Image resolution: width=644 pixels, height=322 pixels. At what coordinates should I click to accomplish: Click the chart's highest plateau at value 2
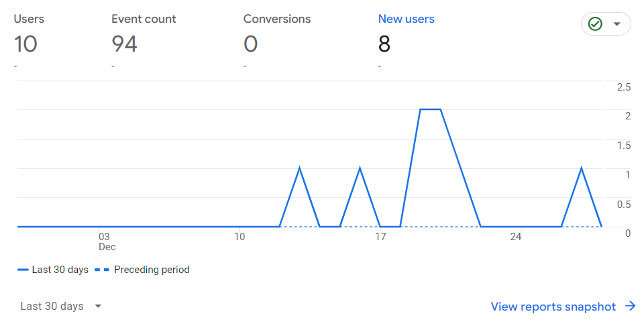(430, 109)
